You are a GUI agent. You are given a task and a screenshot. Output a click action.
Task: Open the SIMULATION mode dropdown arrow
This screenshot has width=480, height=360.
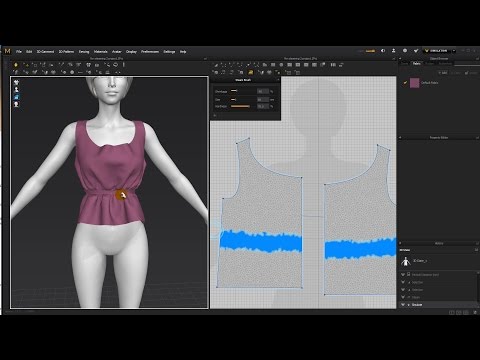(x=454, y=51)
